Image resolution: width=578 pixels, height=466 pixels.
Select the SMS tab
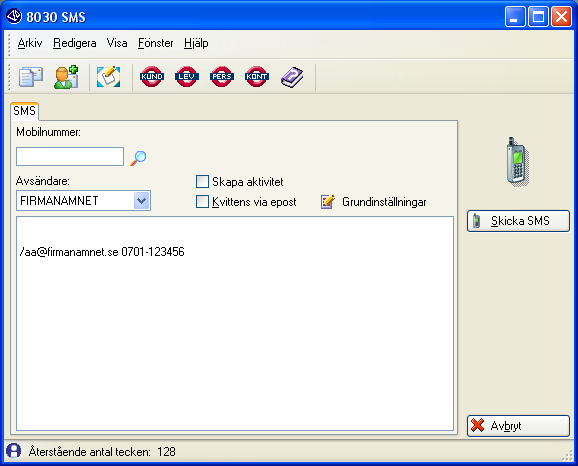[24, 111]
